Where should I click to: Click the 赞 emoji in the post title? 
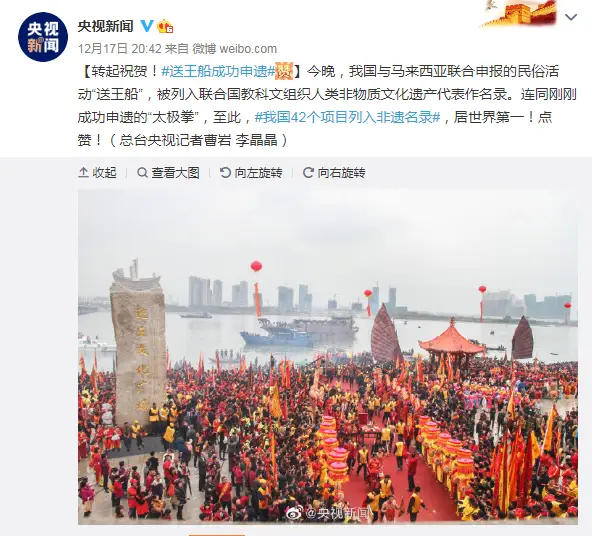[x=284, y=71]
